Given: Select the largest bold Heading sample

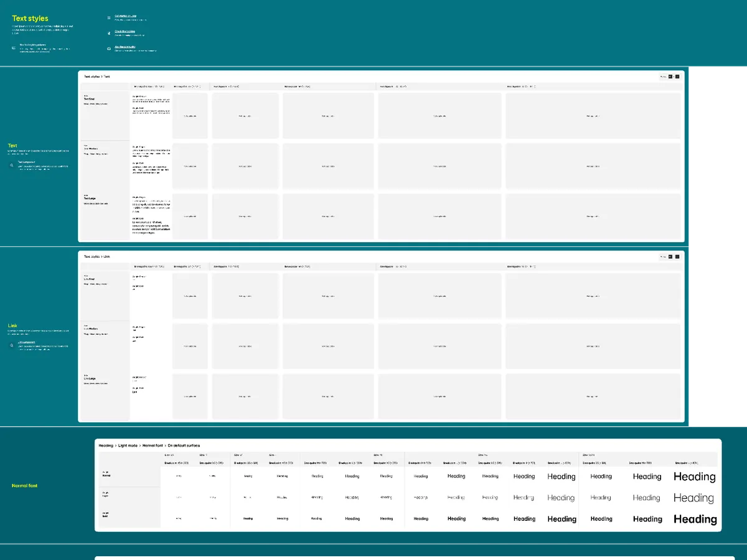Looking at the screenshot, I should (x=695, y=519).
